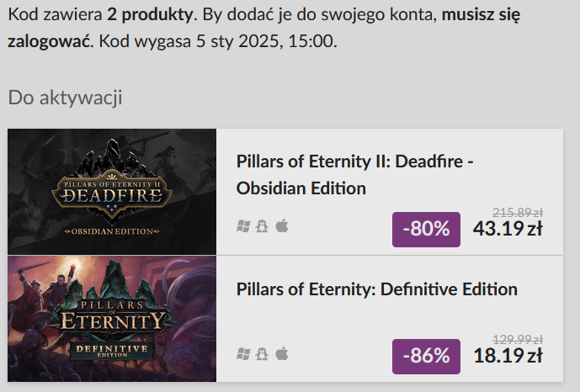Screen dimensions: 580x392
Task: Click the Linux icon for Deadfire Obsidian Edition
Action: point(262,227)
